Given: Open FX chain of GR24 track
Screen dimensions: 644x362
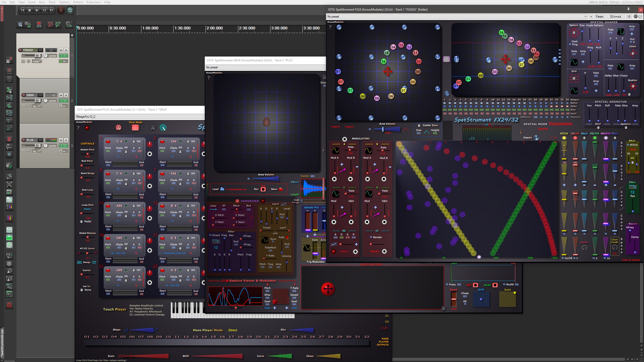Looking at the screenshot, I should [x=62, y=101].
